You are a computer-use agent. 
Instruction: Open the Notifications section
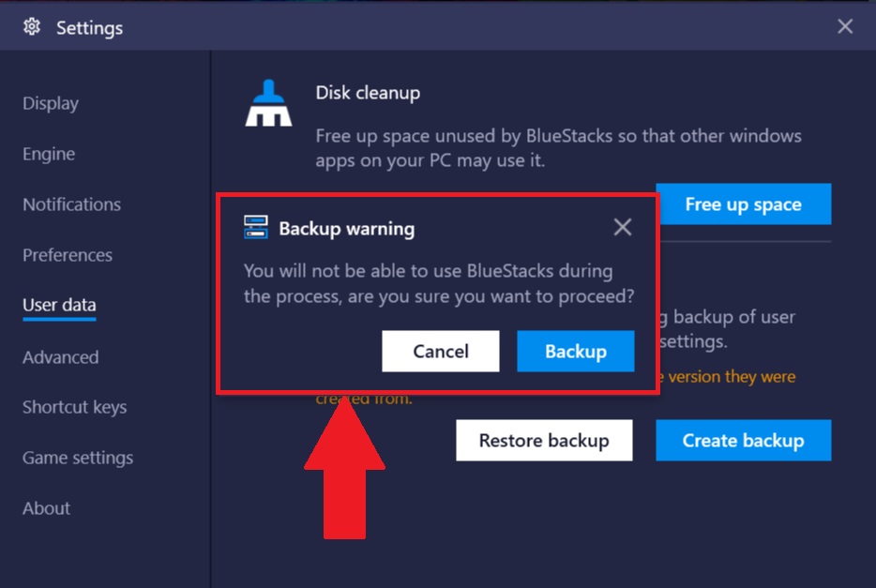[71, 204]
